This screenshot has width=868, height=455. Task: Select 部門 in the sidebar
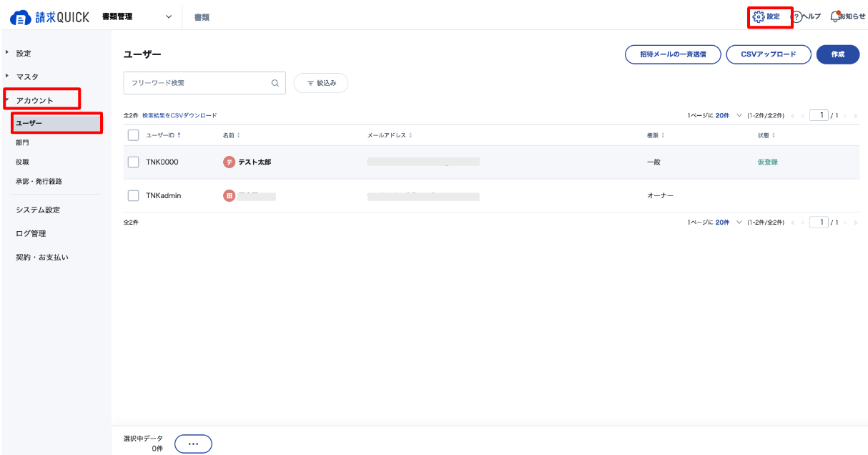[22, 142]
